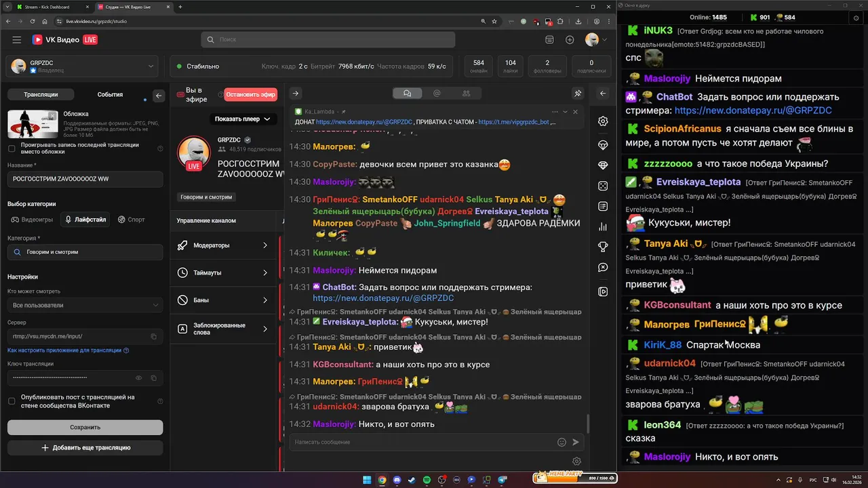Enable publish post to VK wall checkbox
Screen dimensions: 868x488
point(12,401)
